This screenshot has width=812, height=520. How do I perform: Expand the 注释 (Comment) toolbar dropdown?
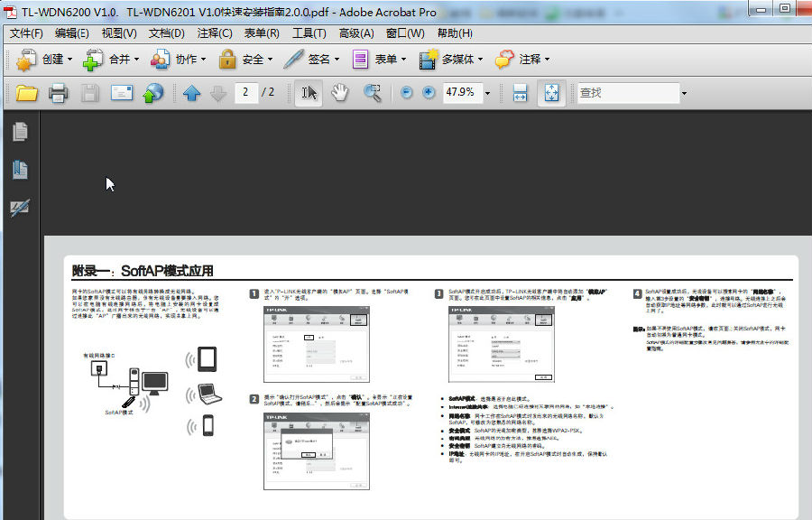click(x=547, y=60)
